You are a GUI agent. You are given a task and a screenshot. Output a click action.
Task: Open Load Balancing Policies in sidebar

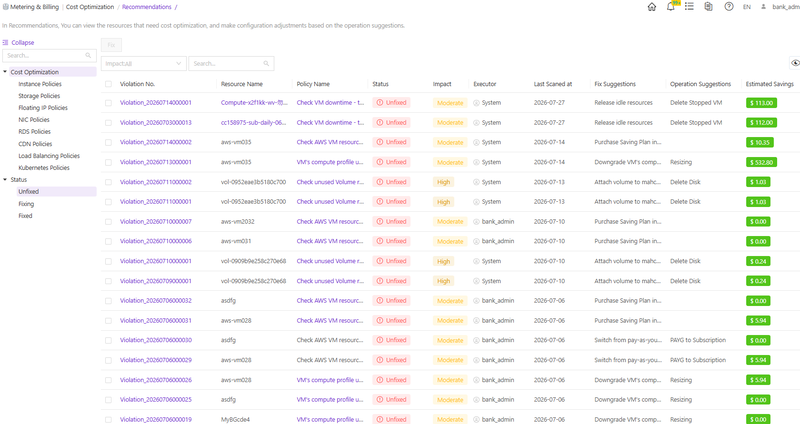click(49, 156)
